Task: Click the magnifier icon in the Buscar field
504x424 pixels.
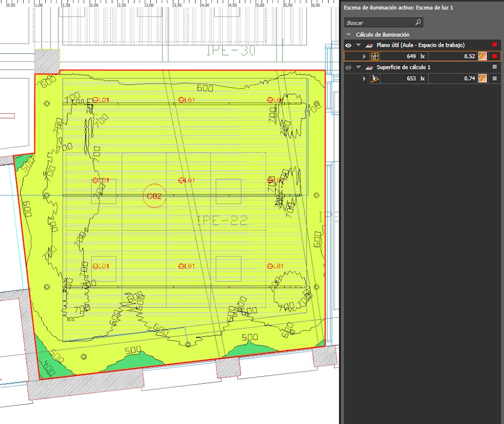Action: coord(418,23)
